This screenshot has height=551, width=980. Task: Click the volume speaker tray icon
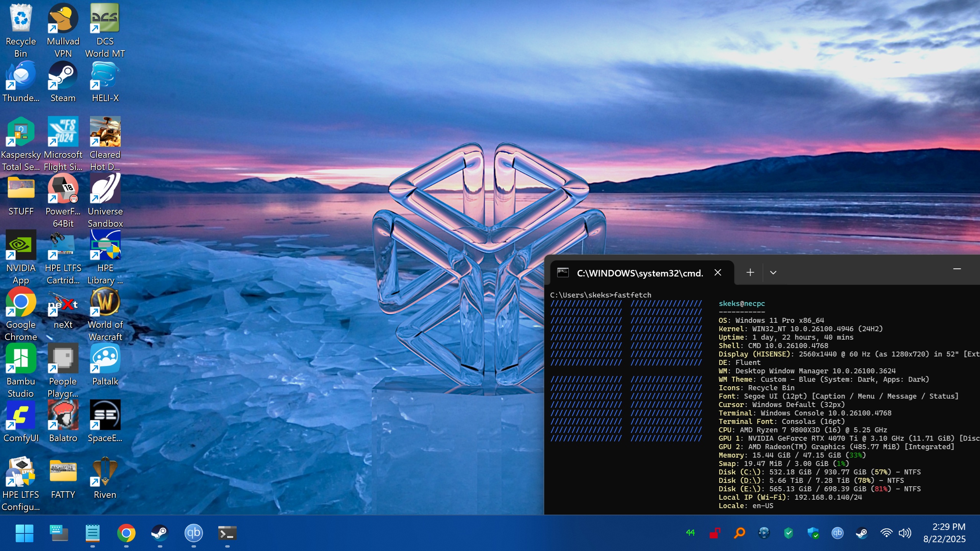click(x=905, y=533)
